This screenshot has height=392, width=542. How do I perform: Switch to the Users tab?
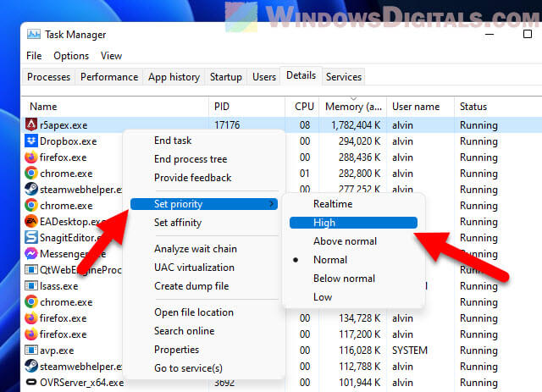click(264, 77)
